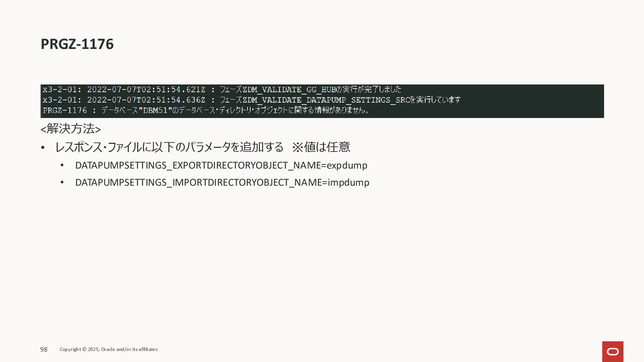The width and height of the screenshot is (644, 362).
Task: Select the EXPORTDIRECTORYOBJECT_NAME=expdump parameter line
Action: [221, 165]
